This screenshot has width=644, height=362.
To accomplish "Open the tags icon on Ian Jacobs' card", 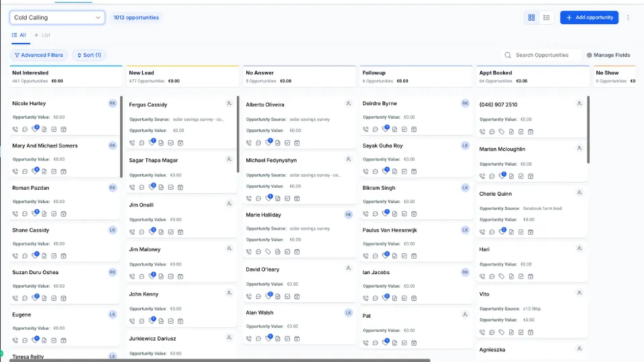I will pos(386,298).
